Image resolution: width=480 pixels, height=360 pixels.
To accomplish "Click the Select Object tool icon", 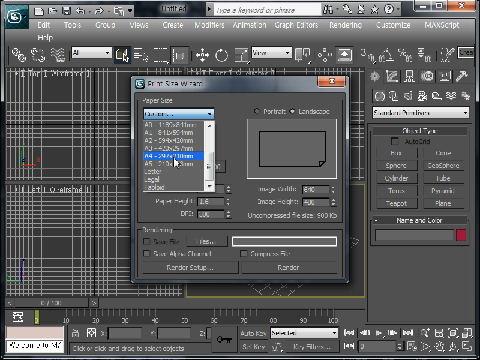I will coord(122,55).
